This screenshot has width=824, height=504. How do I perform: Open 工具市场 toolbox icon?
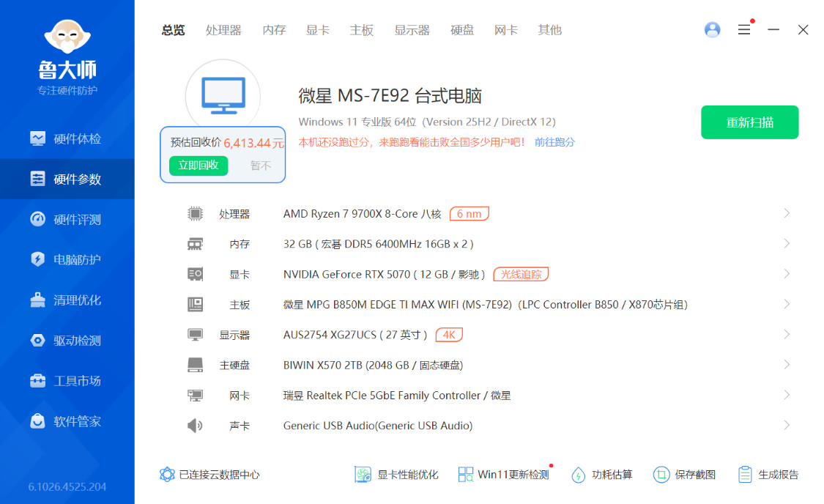(x=38, y=380)
